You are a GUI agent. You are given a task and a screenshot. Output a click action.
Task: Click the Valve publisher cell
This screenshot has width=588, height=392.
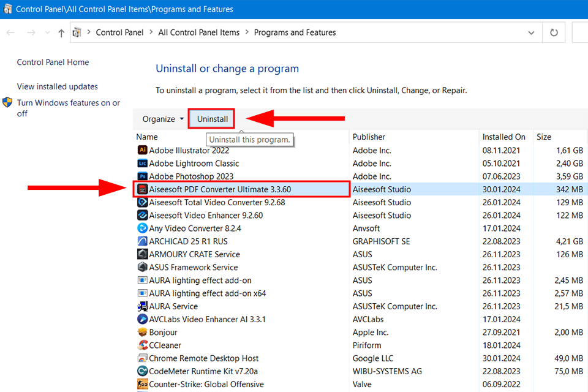click(362, 384)
